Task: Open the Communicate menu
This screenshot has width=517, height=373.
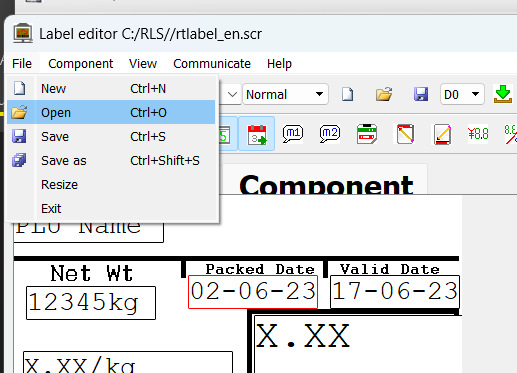Action: (212, 63)
